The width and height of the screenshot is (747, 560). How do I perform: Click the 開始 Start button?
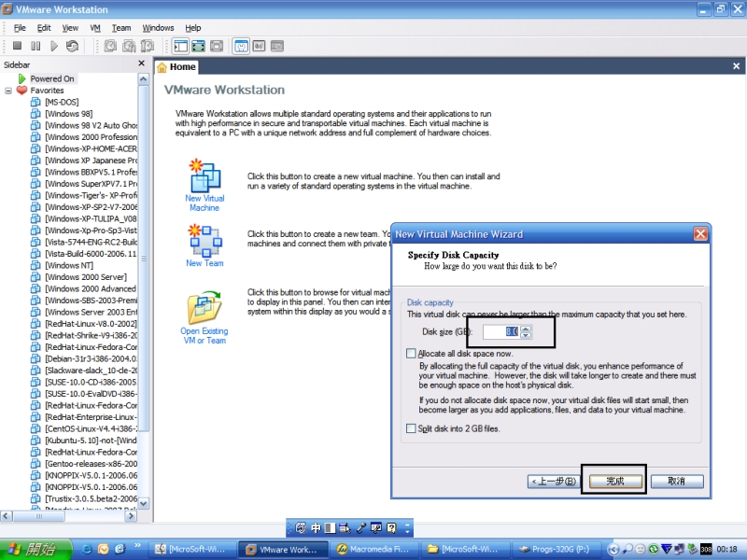[35, 549]
